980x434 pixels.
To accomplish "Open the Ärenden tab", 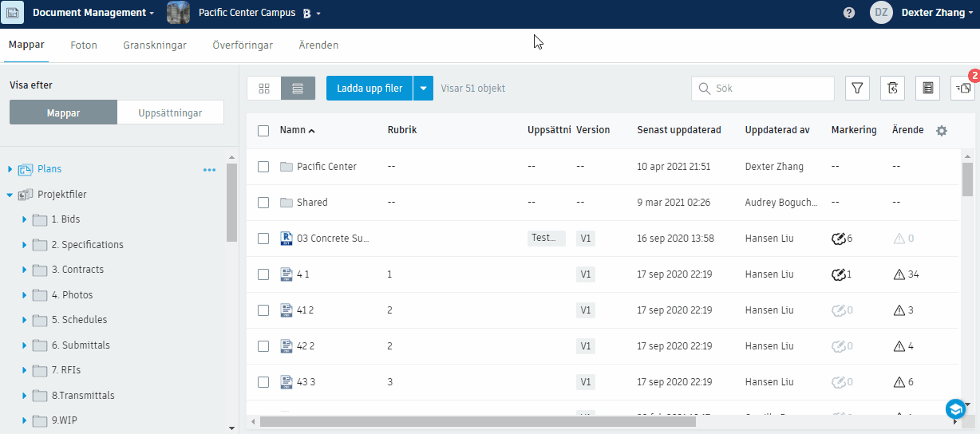I will [318, 45].
